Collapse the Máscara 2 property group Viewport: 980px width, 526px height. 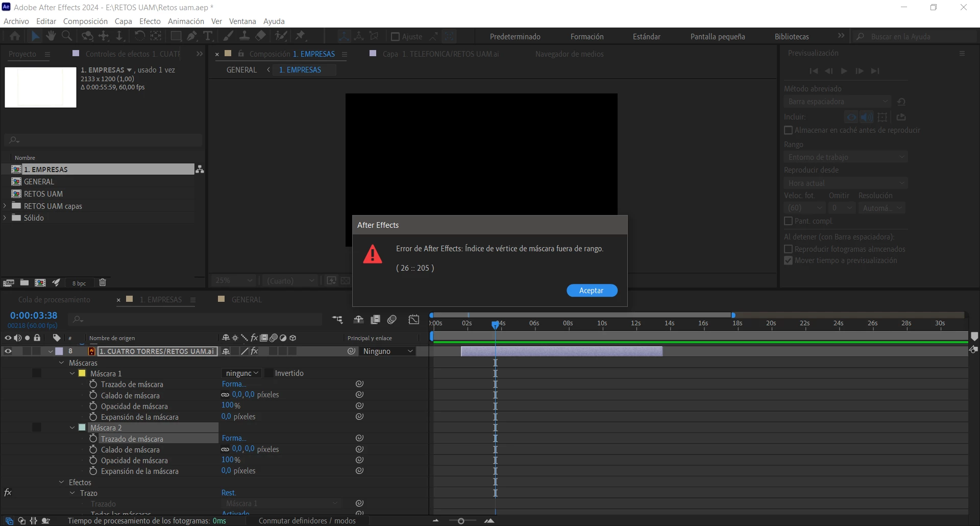tap(72, 427)
